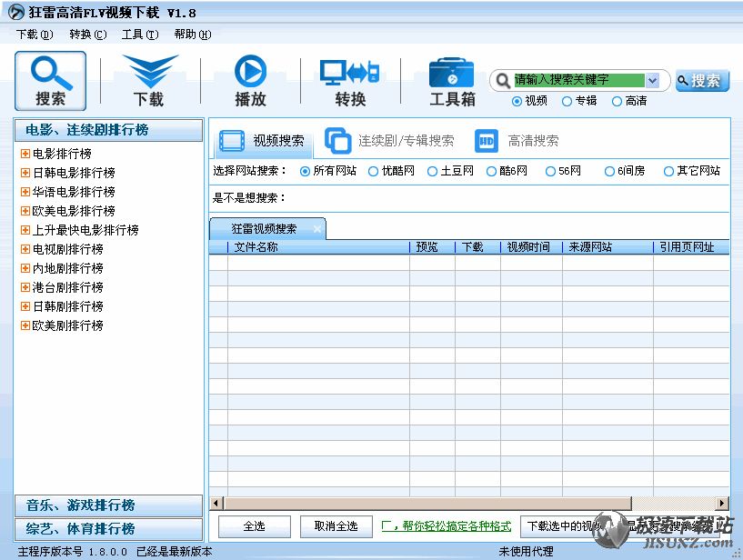This screenshot has width=743, height=560.
Task: Select the 优酷网 radio button
Action: pyautogui.click(x=374, y=171)
